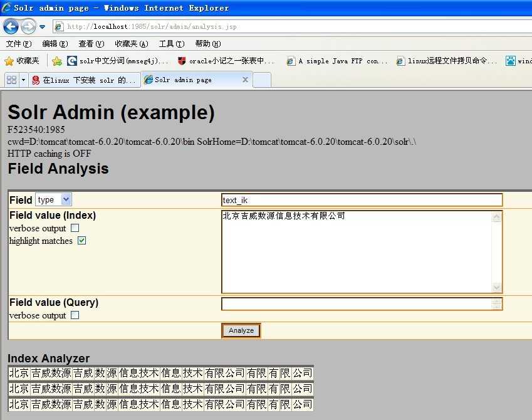Open the linux远程文件拷贝命令 favorite link
Screen dimensions: 532x420
(447, 61)
